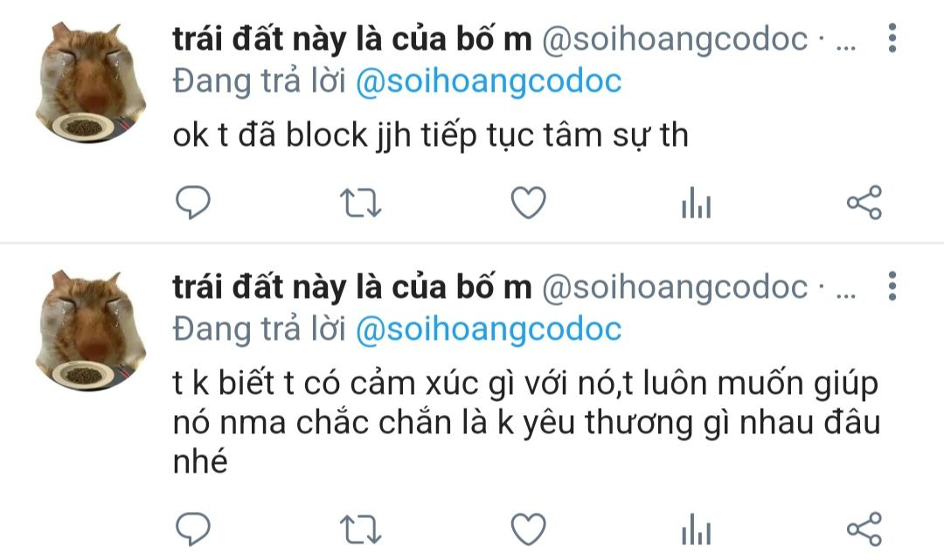944x560 pixels.
Task: Open the tweet text 'ok t đã block jjh'
Action: [x=430, y=135]
